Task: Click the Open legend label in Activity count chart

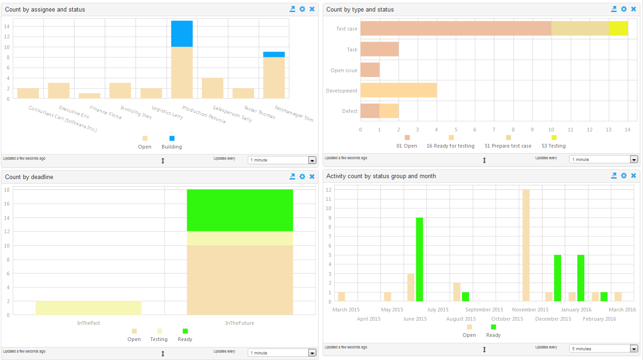Action: [469, 335]
